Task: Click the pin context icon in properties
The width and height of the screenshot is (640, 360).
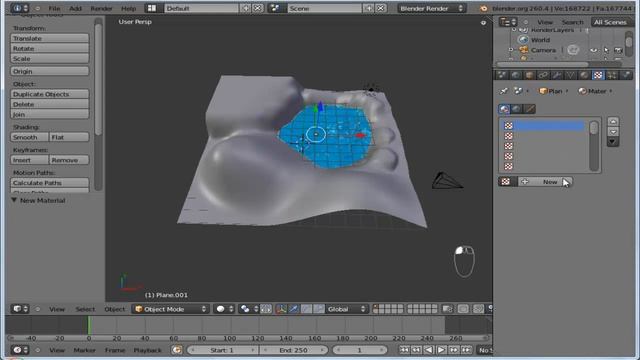Action: (504, 91)
